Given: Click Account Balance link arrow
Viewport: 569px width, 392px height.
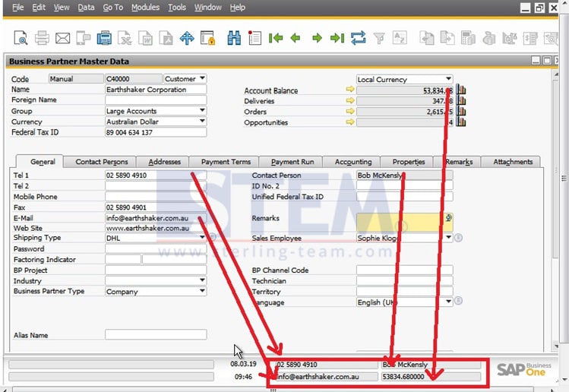Looking at the screenshot, I should (x=349, y=90).
